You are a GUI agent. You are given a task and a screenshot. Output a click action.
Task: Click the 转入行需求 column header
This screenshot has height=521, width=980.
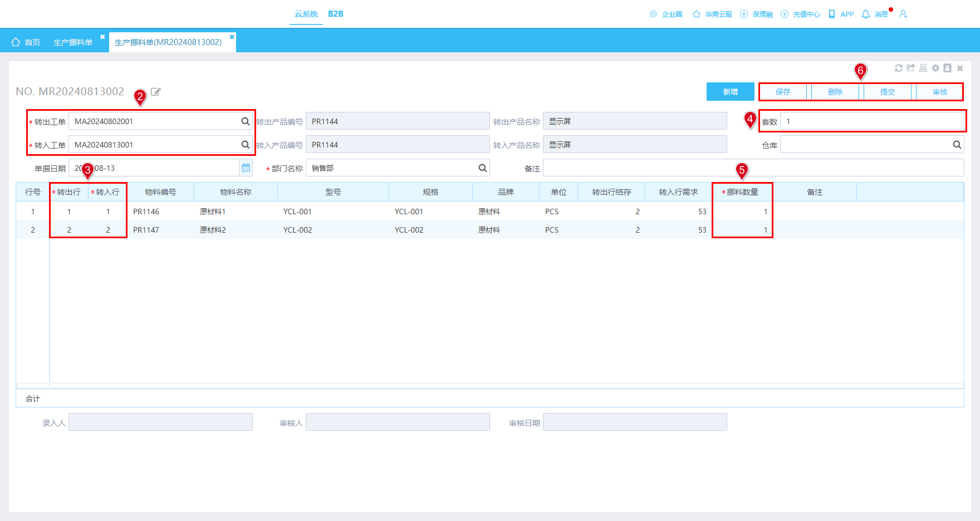click(x=678, y=192)
